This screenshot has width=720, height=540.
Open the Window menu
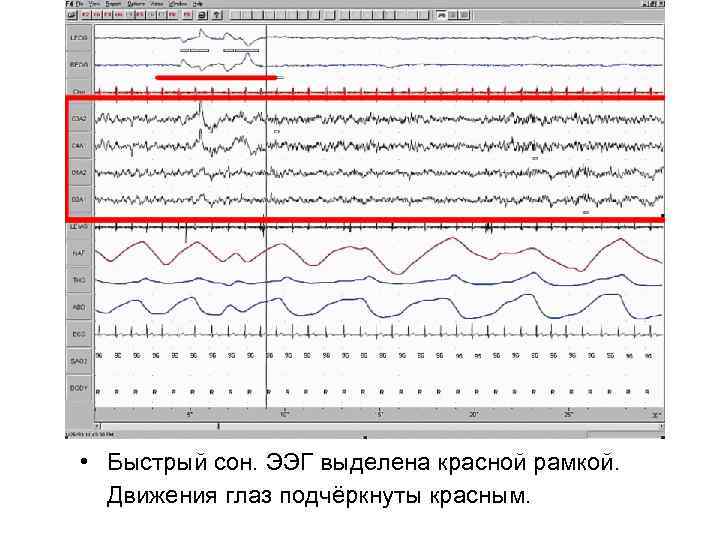click(x=178, y=4)
